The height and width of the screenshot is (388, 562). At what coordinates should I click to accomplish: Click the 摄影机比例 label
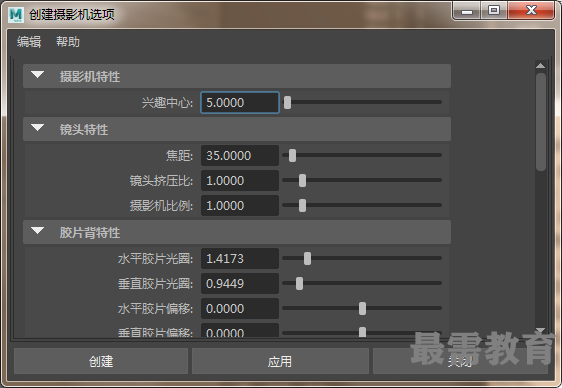point(161,206)
